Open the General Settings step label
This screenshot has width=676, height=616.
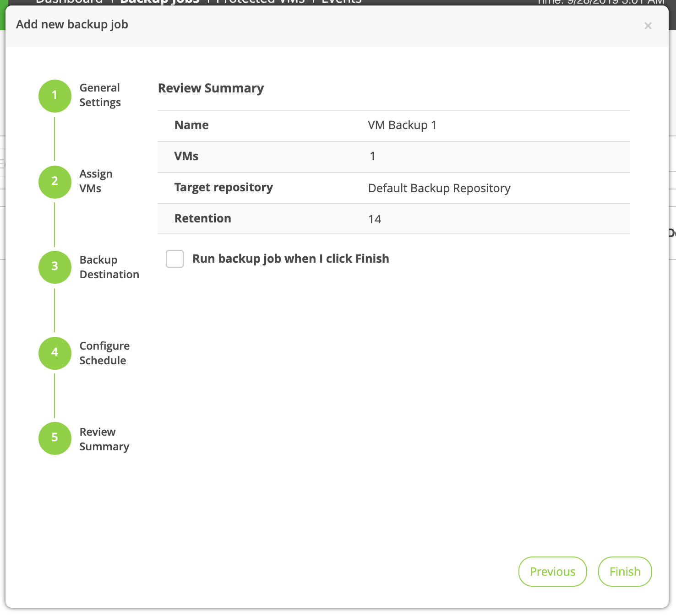click(100, 95)
